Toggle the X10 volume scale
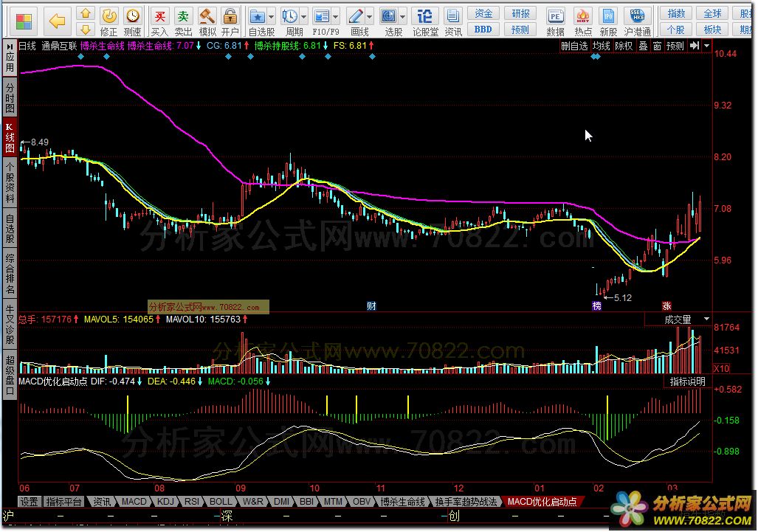The width and height of the screenshot is (758, 532). point(721,368)
